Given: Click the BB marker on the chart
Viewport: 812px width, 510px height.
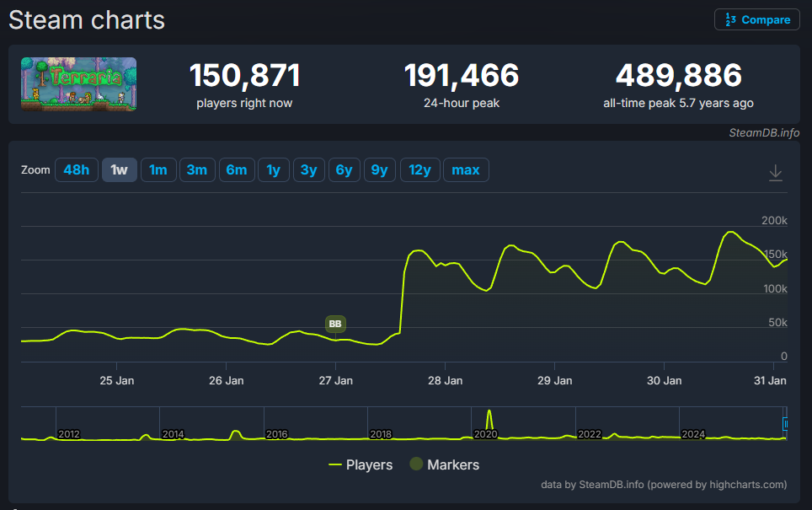Looking at the screenshot, I should pos(334,324).
